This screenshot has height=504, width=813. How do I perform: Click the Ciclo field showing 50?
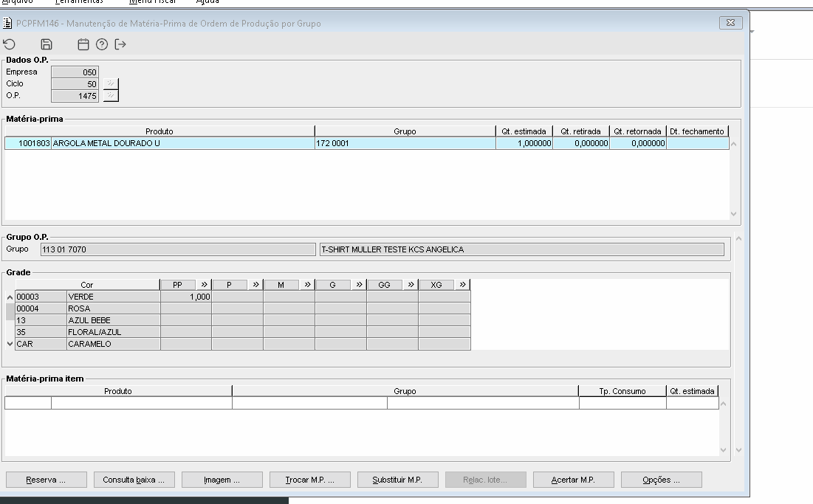[x=75, y=84]
